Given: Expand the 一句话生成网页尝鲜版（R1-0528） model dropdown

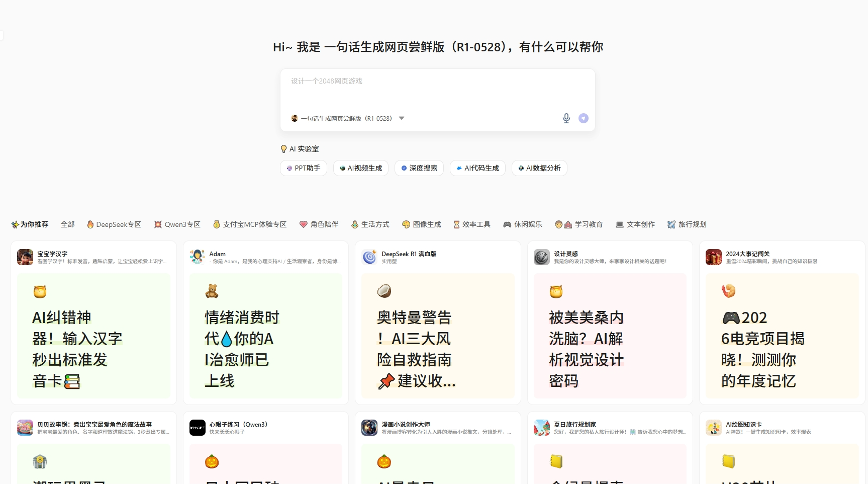Looking at the screenshot, I should tap(402, 118).
